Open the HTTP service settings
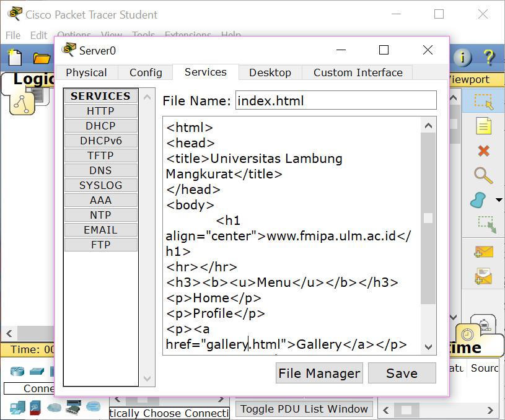Viewport: 505px width, 420px height. (101, 111)
